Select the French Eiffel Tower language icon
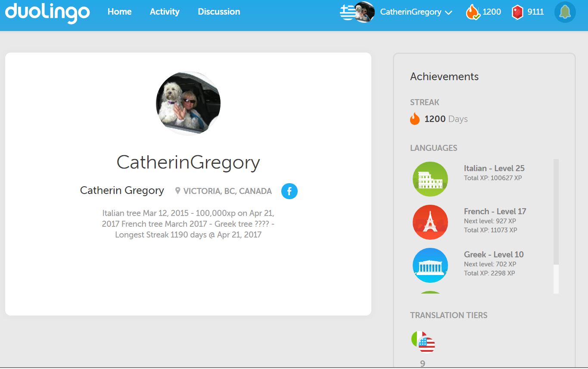The image size is (588, 369). click(430, 222)
